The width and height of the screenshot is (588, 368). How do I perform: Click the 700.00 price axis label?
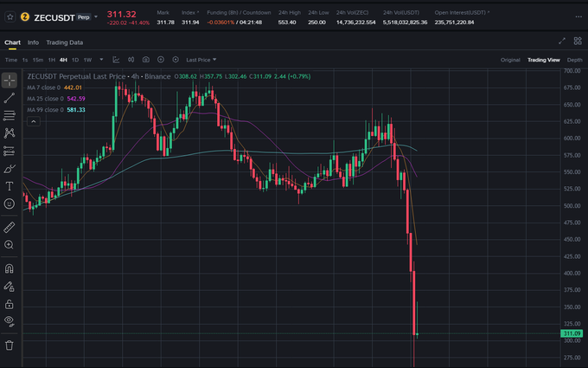click(x=572, y=71)
